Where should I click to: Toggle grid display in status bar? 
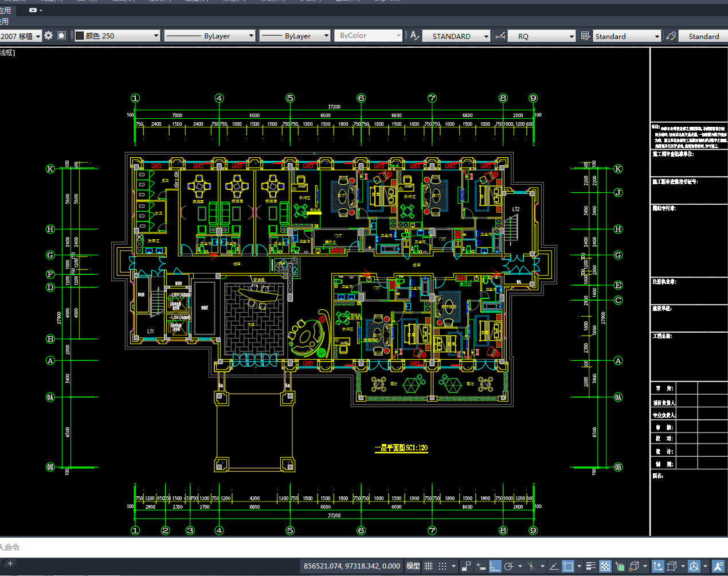click(x=428, y=566)
